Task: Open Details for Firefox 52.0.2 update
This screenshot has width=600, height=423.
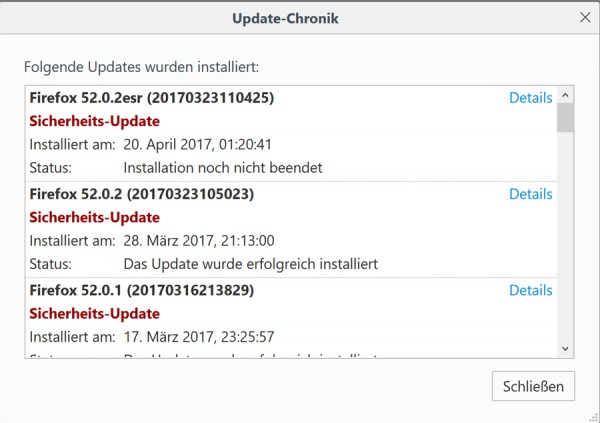Action: [x=530, y=194]
